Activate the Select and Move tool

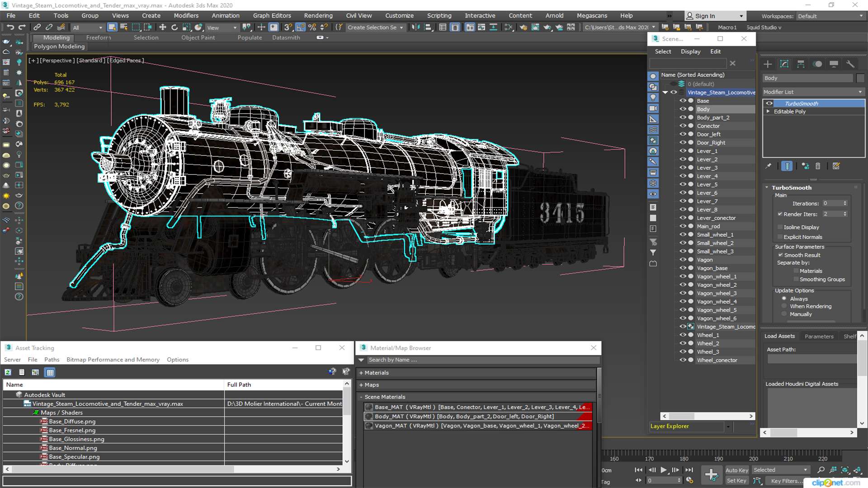click(163, 27)
